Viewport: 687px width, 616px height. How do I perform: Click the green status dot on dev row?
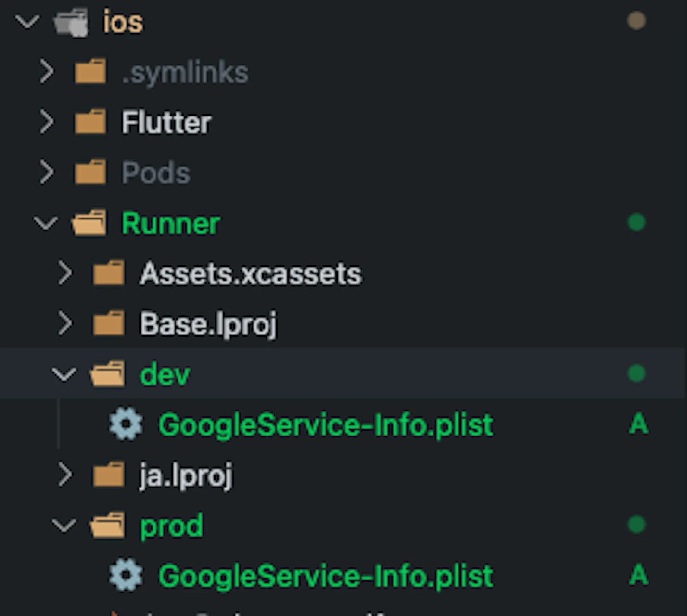(x=636, y=373)
